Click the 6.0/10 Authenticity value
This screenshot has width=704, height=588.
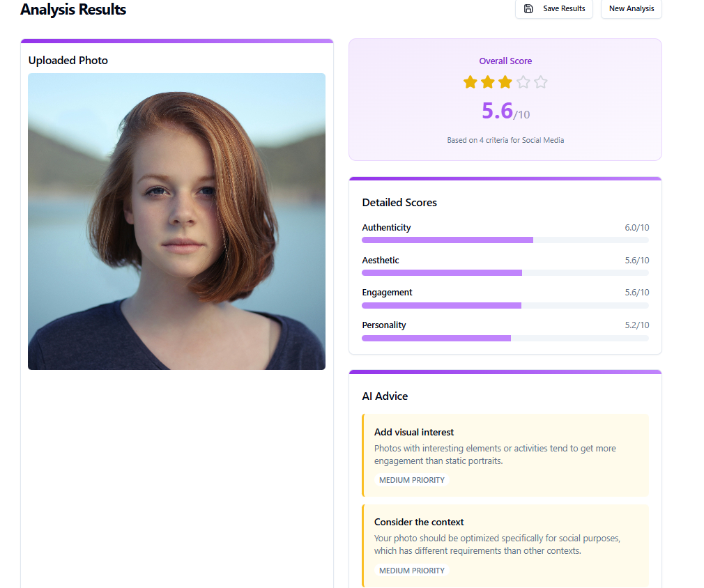[x=636, y=228]
